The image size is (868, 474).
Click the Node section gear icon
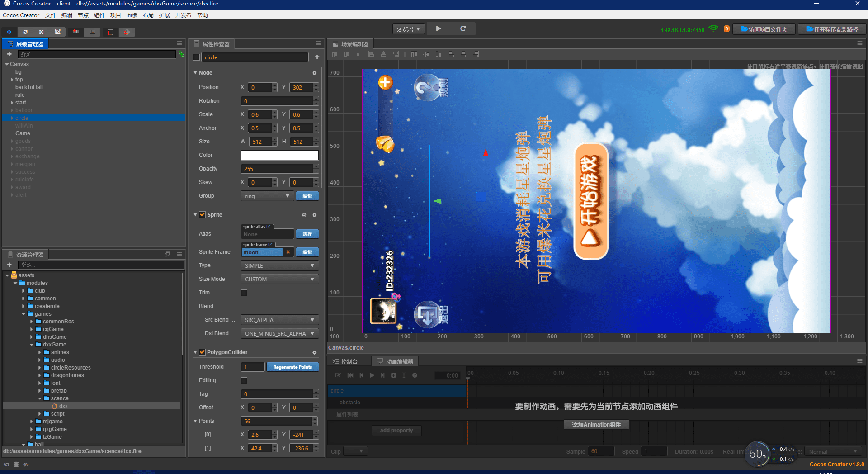point(315,73)
